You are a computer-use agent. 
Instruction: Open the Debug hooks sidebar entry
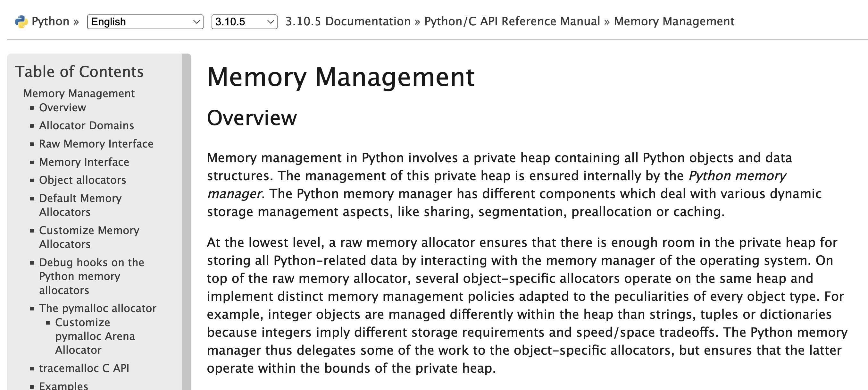91,276
